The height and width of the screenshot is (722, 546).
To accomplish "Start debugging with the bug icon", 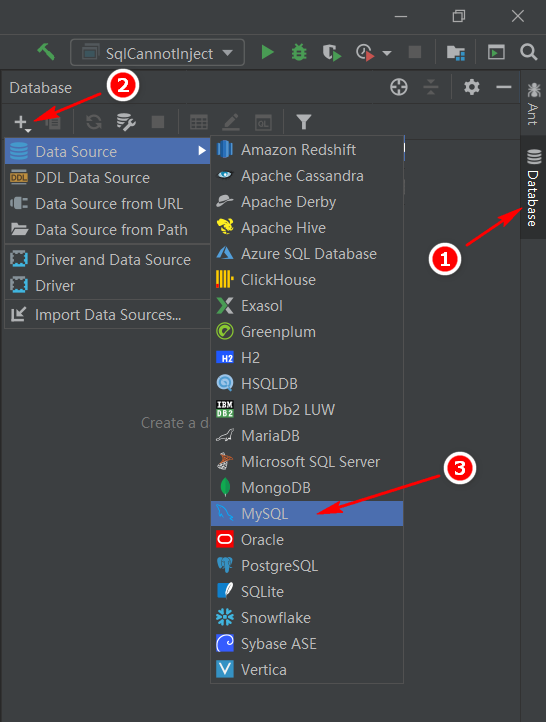I will point(299,52).
